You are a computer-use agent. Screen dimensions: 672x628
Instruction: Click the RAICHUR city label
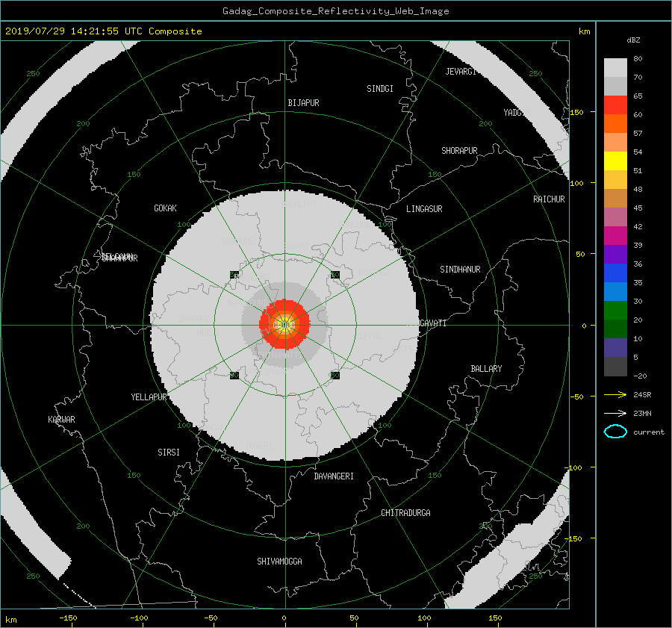point(549,199)
